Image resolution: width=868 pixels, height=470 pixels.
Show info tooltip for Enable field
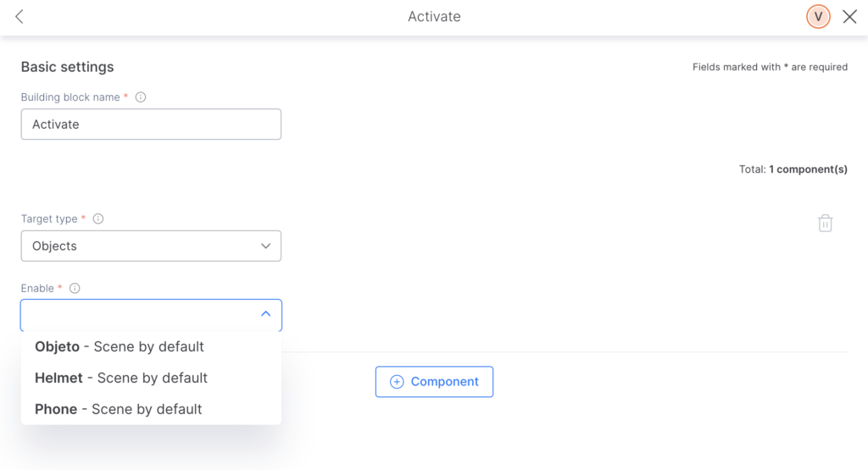coord(75,288)
